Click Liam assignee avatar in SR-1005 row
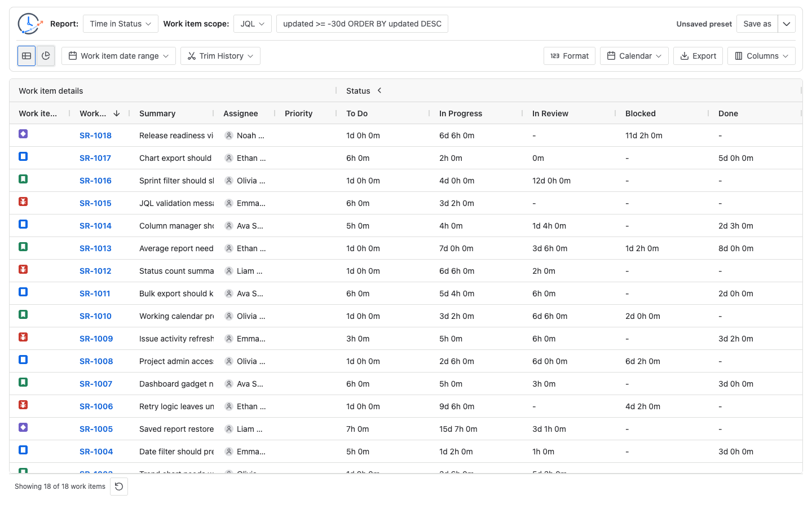812x508 pixels. (x=229, y=429)
